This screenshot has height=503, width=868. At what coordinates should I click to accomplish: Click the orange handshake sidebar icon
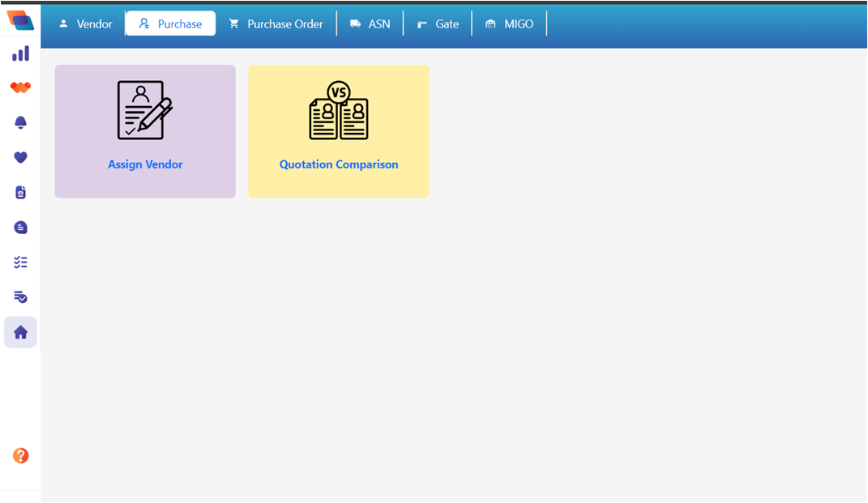(x=20, y=87)
